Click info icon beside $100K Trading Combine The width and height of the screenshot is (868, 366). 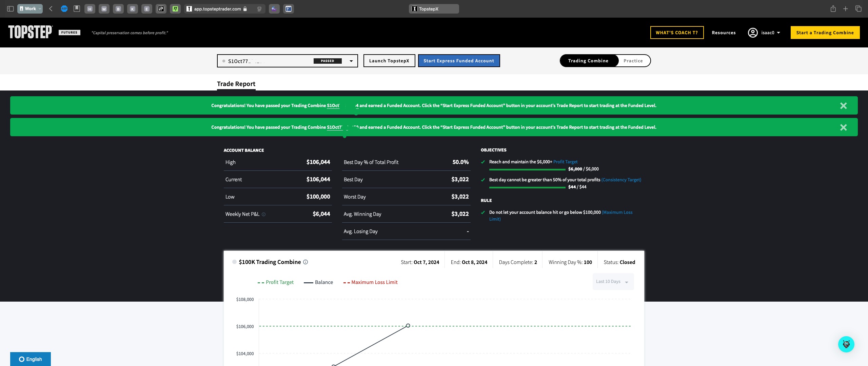pyautogui.click(x=305, y=262)
